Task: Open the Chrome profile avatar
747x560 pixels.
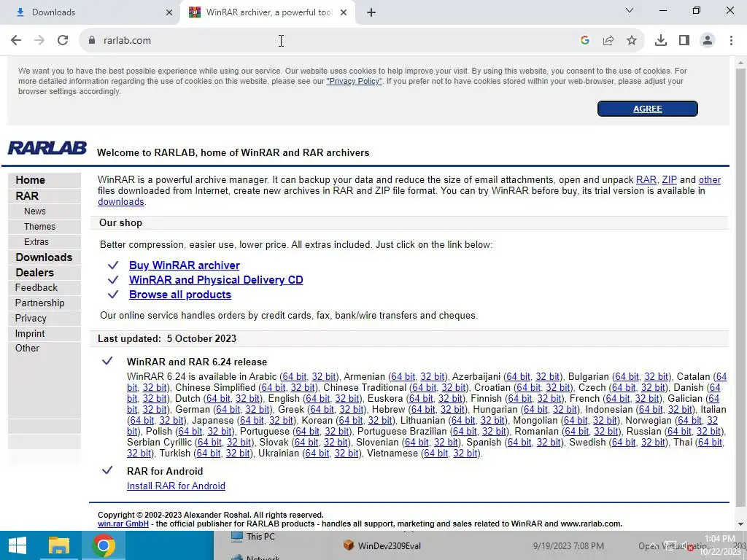Action: pos(708,41)
